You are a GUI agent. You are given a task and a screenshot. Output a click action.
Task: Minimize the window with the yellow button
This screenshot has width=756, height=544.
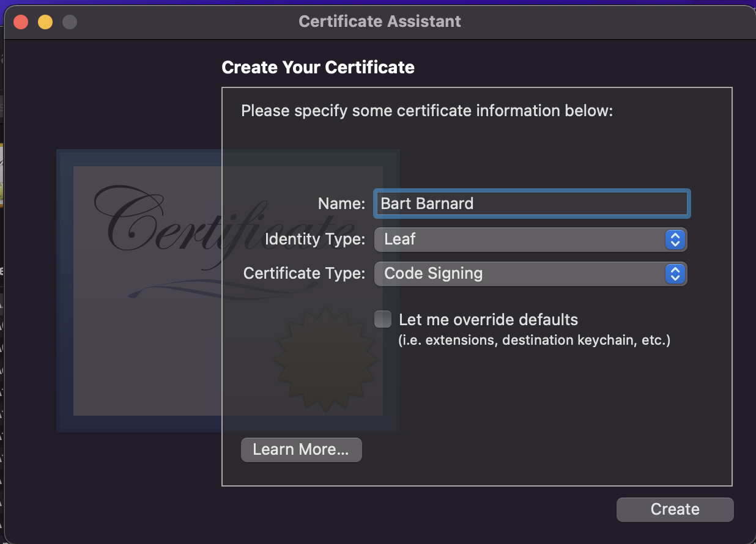click(x=45, y=23)
